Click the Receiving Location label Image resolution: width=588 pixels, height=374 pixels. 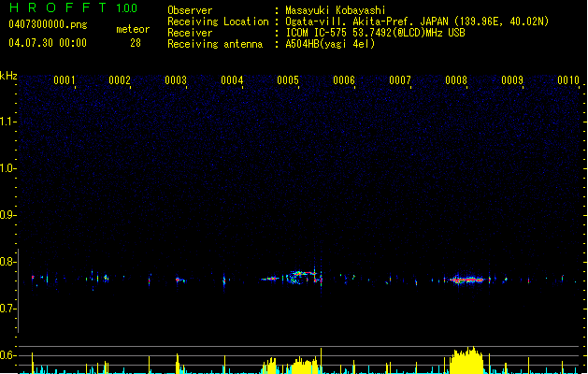(218, 22)
